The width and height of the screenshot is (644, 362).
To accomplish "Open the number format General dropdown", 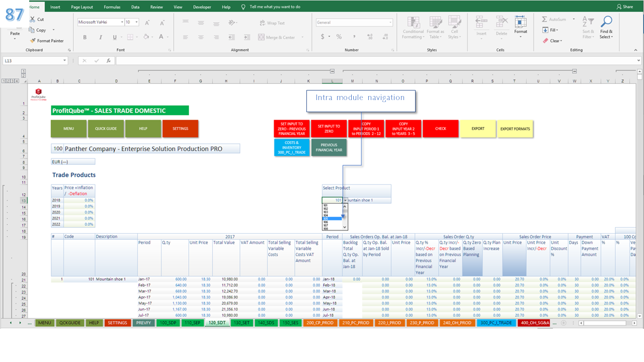I will [390, 23].
